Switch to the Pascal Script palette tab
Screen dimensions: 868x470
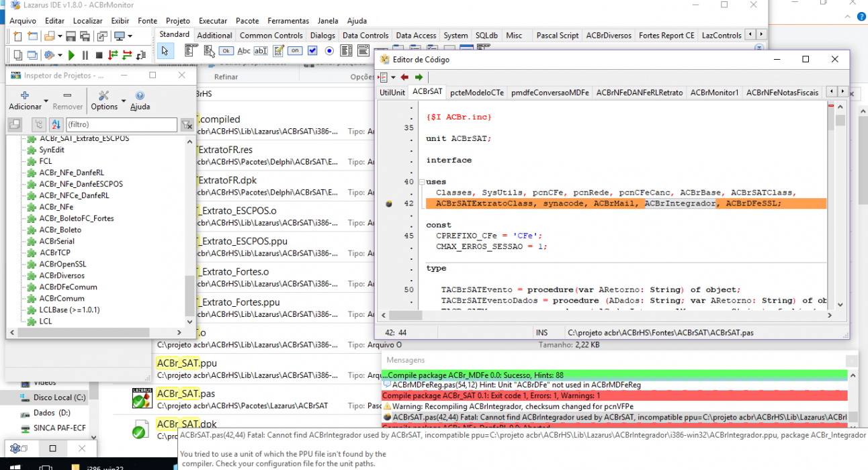click(x=558, y=36)
